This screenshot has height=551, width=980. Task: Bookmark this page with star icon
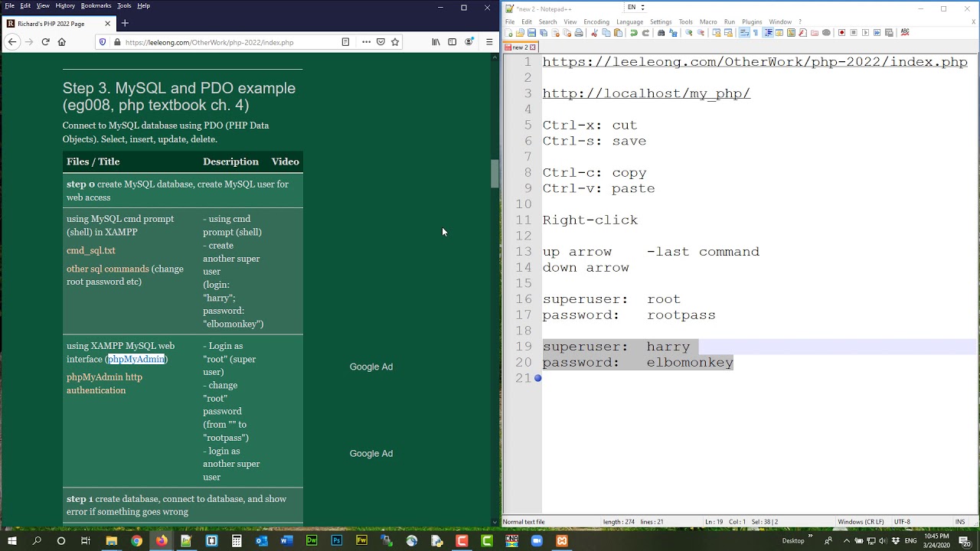pos(395,42)
